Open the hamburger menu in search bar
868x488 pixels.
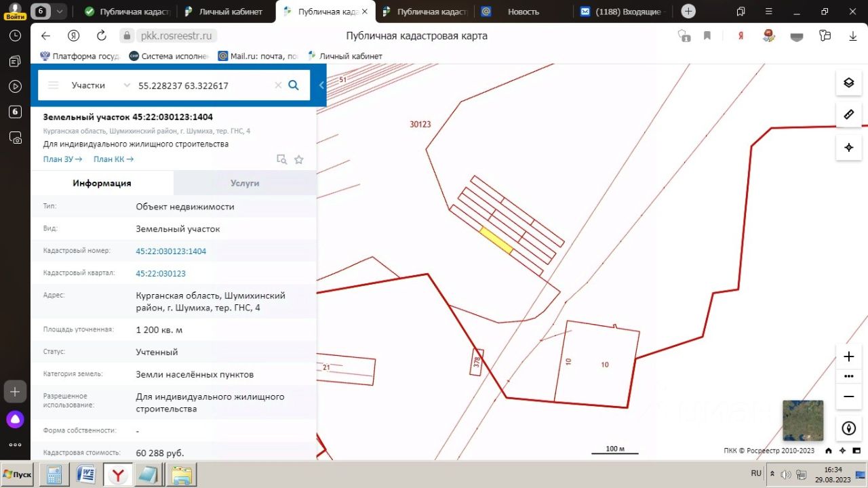click(x=53, y=85)
